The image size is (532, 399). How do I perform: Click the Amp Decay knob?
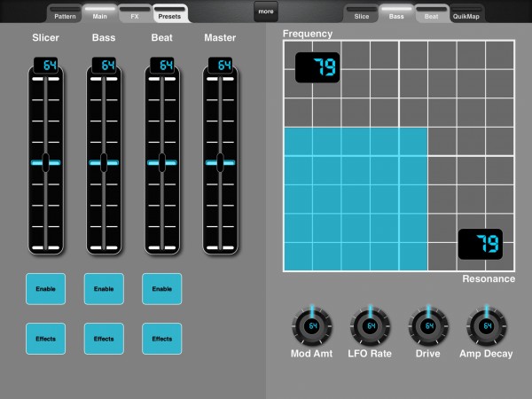pos(487,326)
